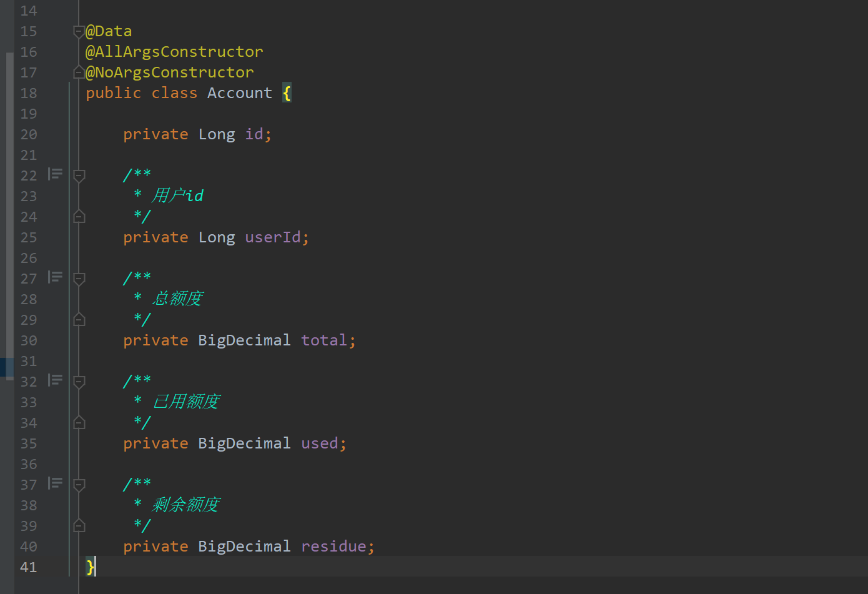Click fold end marker on line 34
Screen dimensions: 868x594
point(79,423)
